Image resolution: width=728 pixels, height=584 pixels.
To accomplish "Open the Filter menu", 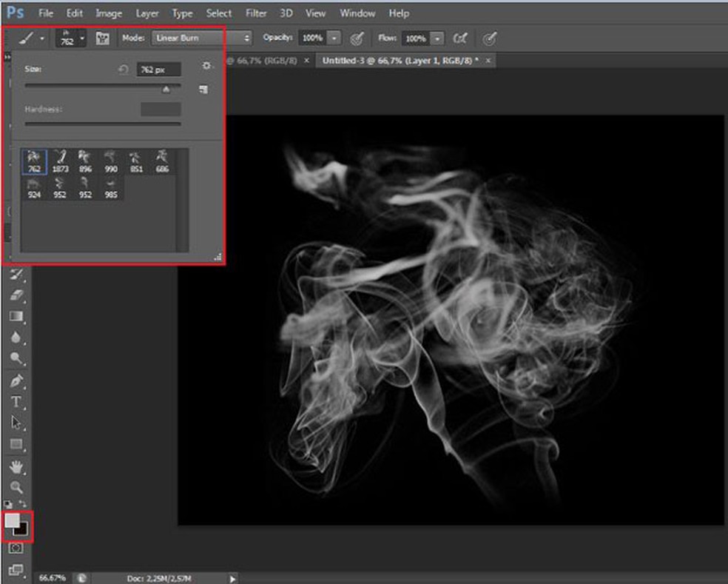I will coord(256,13).
